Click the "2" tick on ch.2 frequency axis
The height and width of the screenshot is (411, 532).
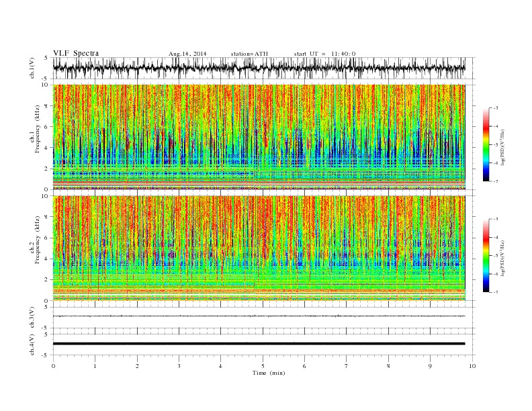click(47, 280)
